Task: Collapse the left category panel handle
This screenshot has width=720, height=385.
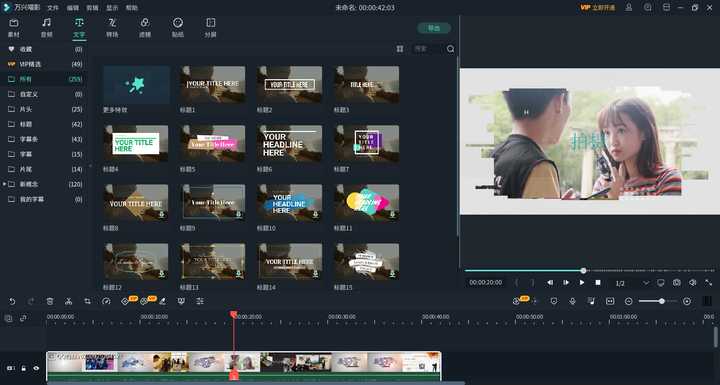Action: coord(90,166)
